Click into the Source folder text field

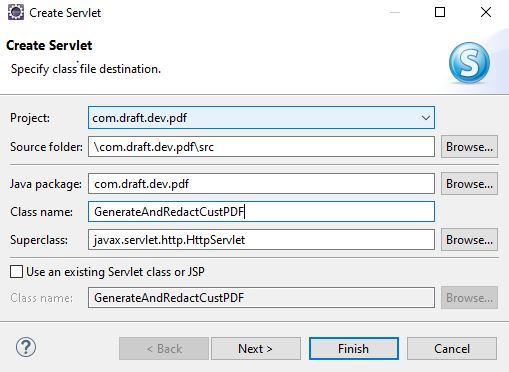point(261,147)
